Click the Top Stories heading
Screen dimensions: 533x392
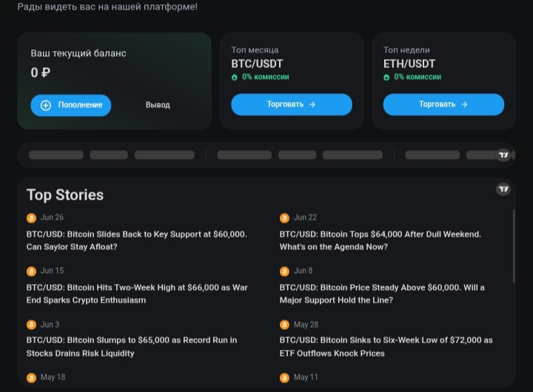click(x=65, y=195)
